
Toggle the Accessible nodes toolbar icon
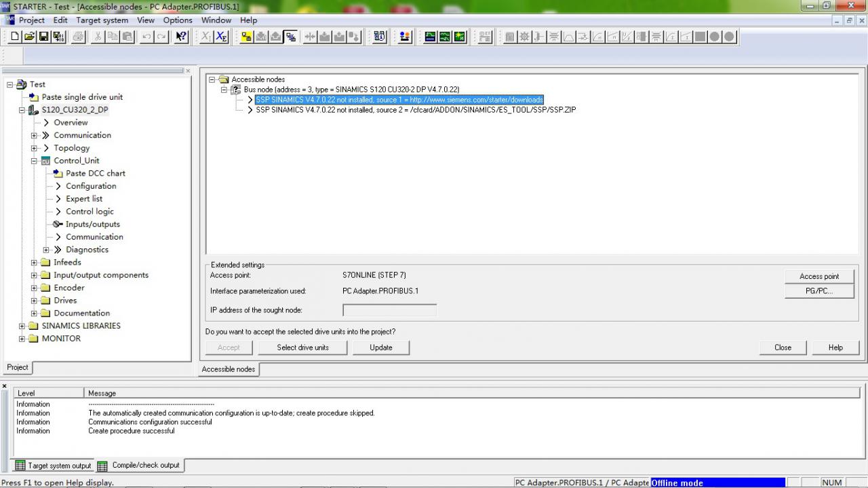290,37
